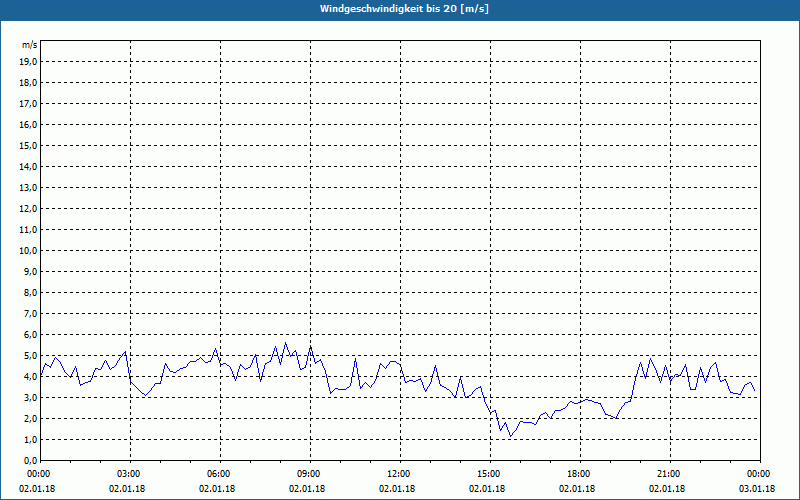Select the 9,0 y-axis value
Screen dimensions: 800x500
click(x=30, y=271)
